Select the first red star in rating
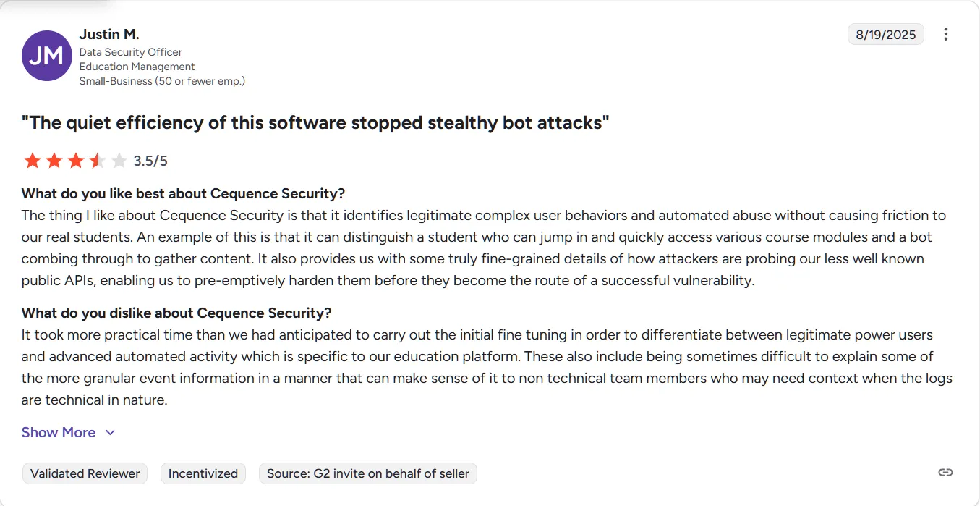 (x=33, y=160)
